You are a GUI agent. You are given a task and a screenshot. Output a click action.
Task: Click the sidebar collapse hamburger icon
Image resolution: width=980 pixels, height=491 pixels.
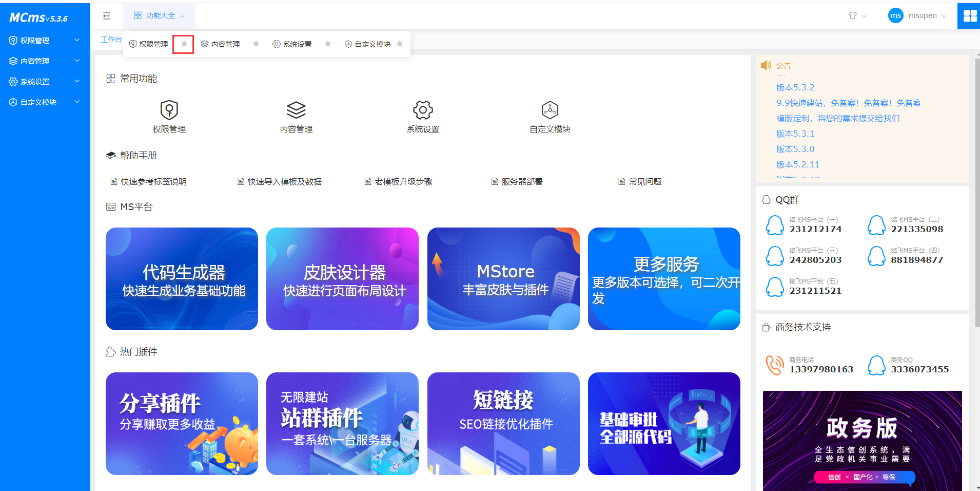pos(107,16)
